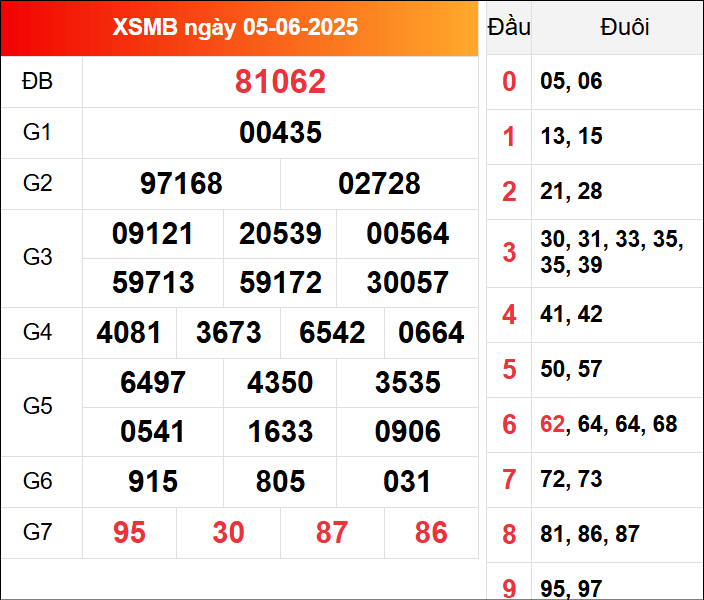Click the tail values 72, 73
The image size is (704, 600).
(x=571, y=479)
